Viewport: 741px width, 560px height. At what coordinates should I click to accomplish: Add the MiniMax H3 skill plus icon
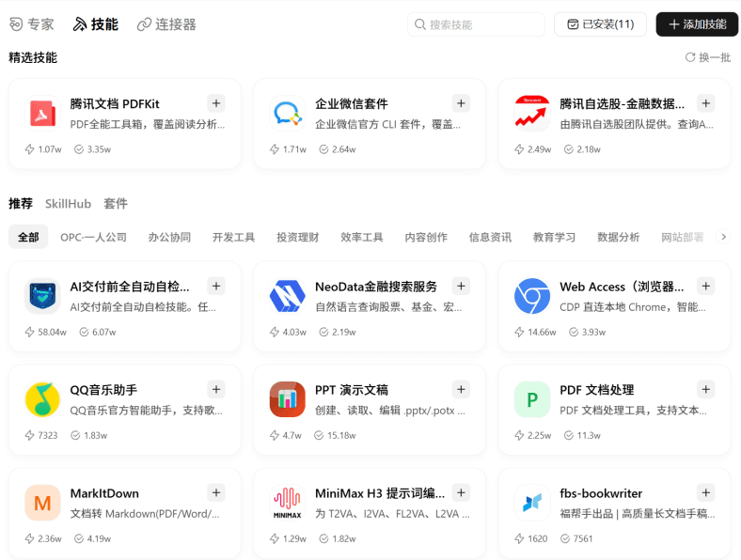[x=461, y=493]
